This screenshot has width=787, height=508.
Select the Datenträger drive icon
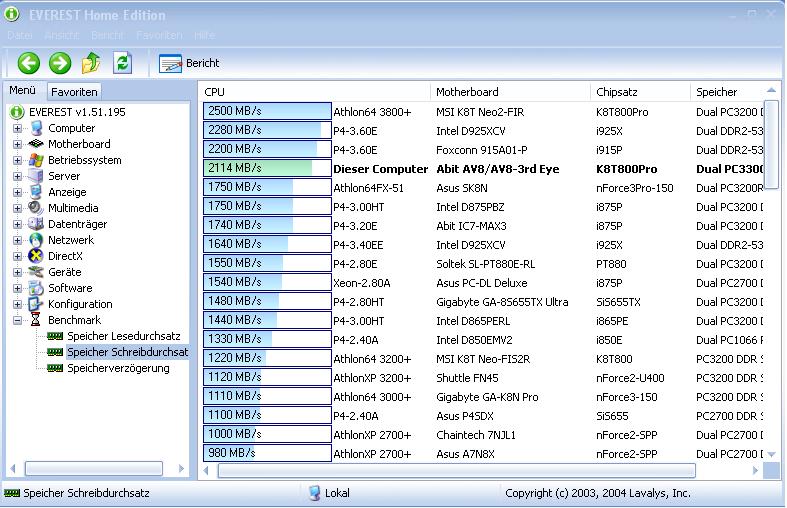click(x=36, y=224)
